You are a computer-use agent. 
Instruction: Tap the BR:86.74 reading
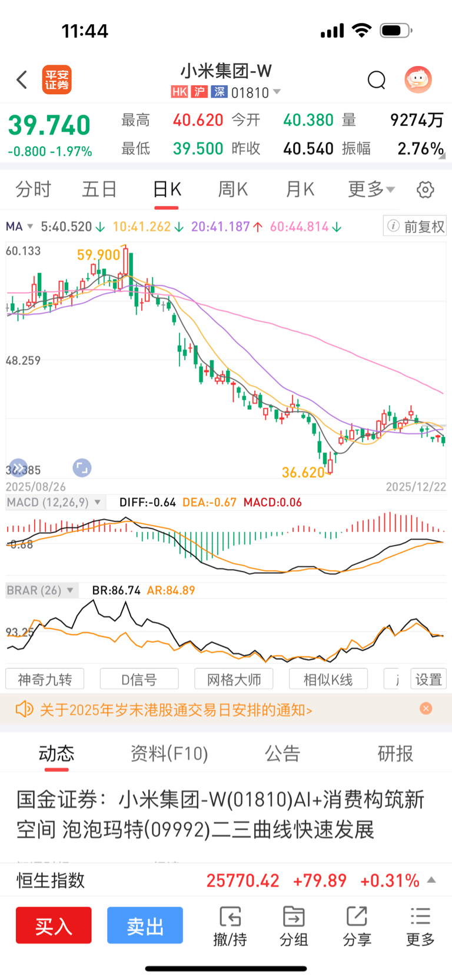click(116, 590)
